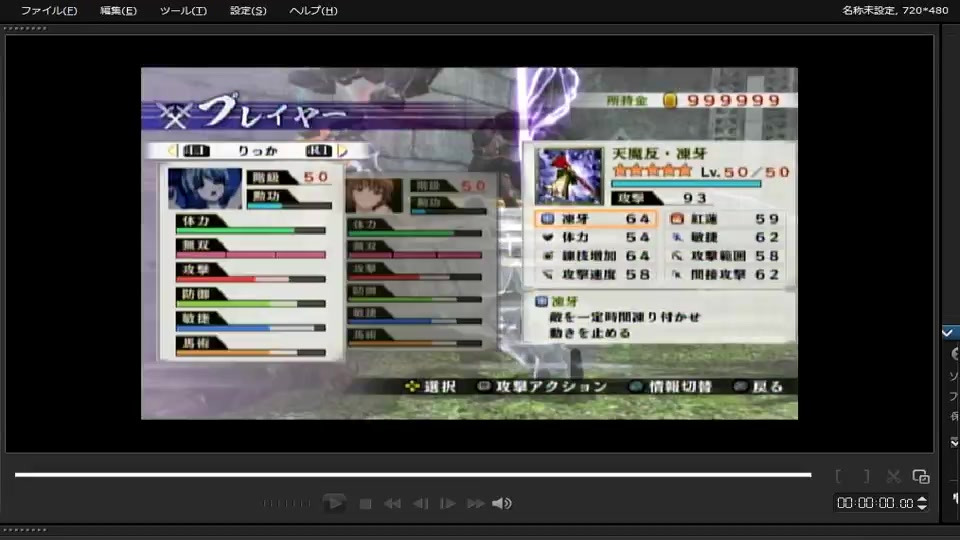Click the speaker volume icon
The image size is (960, 540).
pyautogui.click(x=501, y=503)
